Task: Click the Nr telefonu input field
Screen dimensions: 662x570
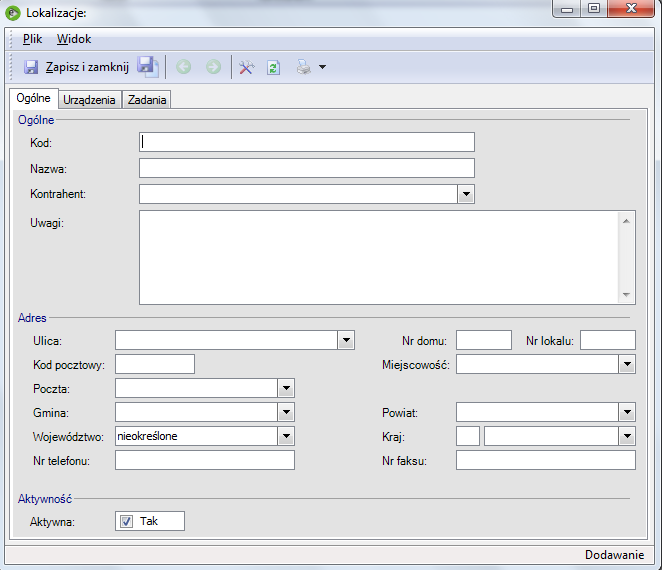Action: tap(205, 460)
